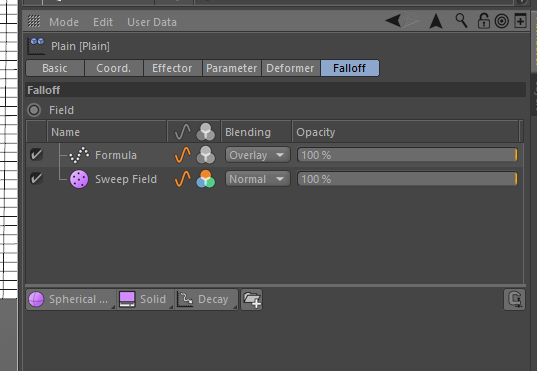Open the Parameter tab
This screenshot has width=537, height=371.
pos(232,68)
